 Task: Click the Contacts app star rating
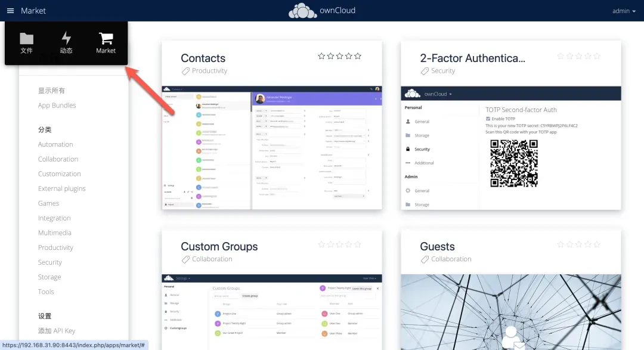(339, 56)
